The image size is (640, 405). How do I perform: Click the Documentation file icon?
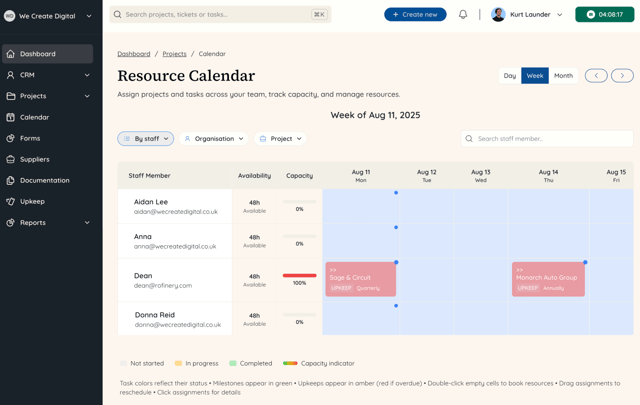tap(11, 180)
